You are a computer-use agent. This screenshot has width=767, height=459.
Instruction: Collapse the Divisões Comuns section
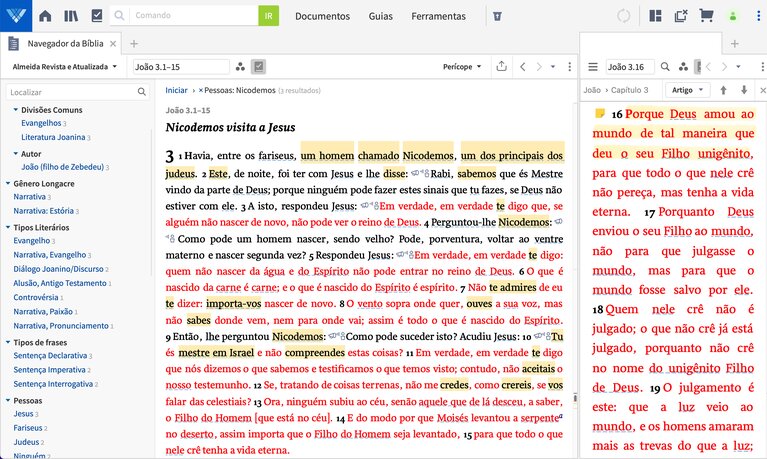click(16, 110)
